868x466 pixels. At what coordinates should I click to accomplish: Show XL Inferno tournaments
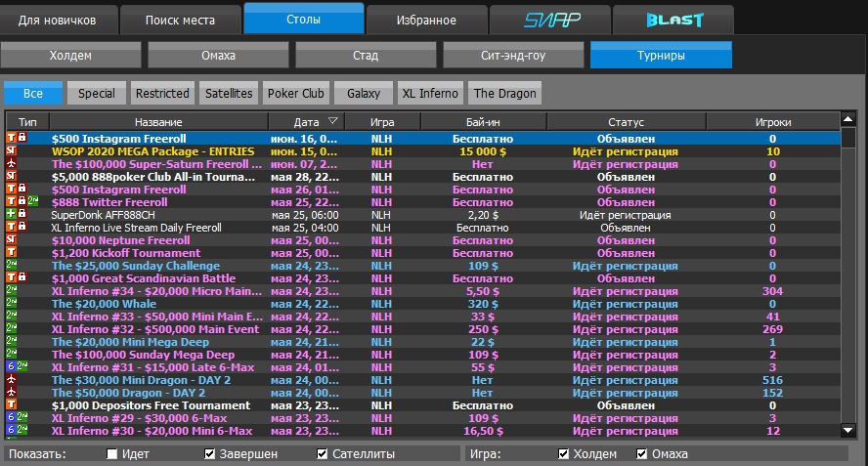(x=430, y=93)
